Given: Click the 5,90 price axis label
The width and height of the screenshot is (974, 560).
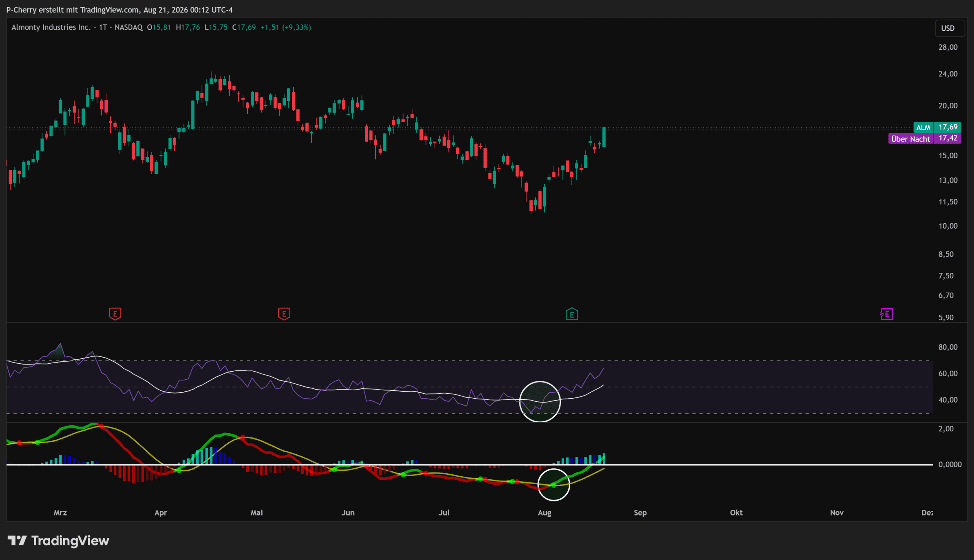Looking at the screenshot, I should 946,318.
